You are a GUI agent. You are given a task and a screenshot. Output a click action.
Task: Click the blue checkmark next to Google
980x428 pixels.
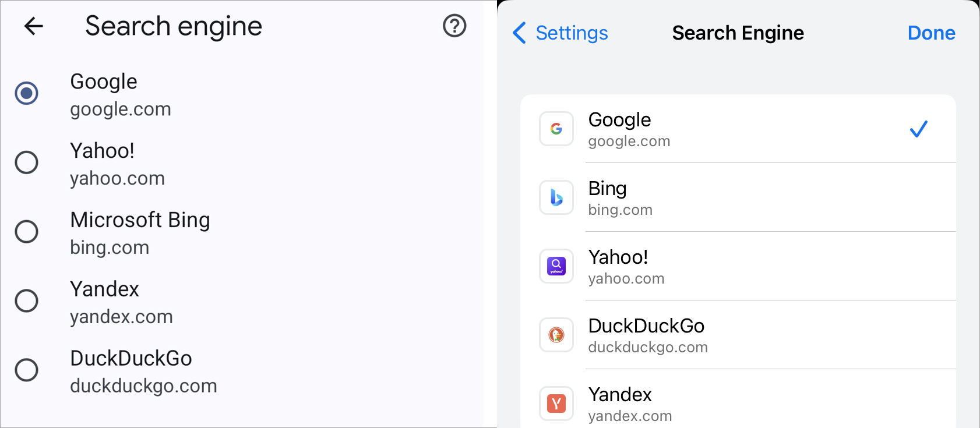click(x=918, y=129)
